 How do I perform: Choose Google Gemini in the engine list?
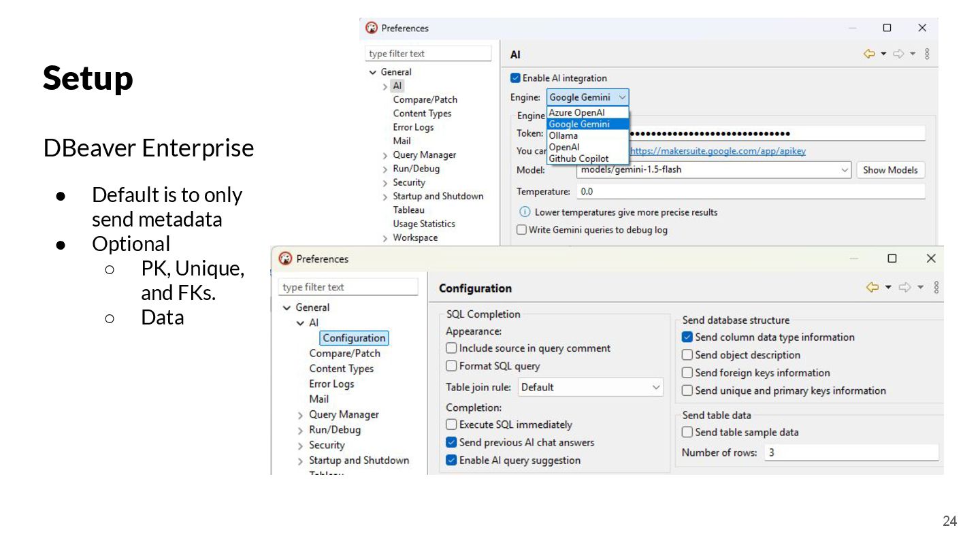point(588,124)
